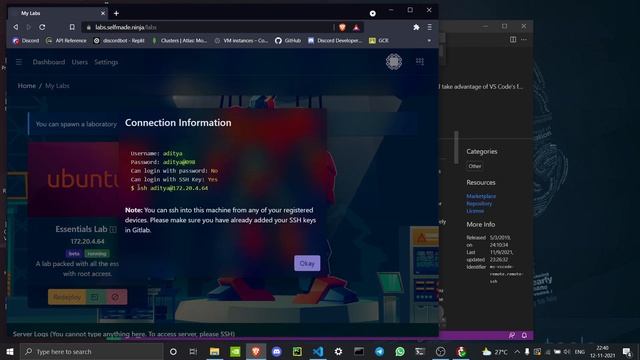Reload the labs.selfmade.ninja page
The image size is (640, 360).
[42, 27]
